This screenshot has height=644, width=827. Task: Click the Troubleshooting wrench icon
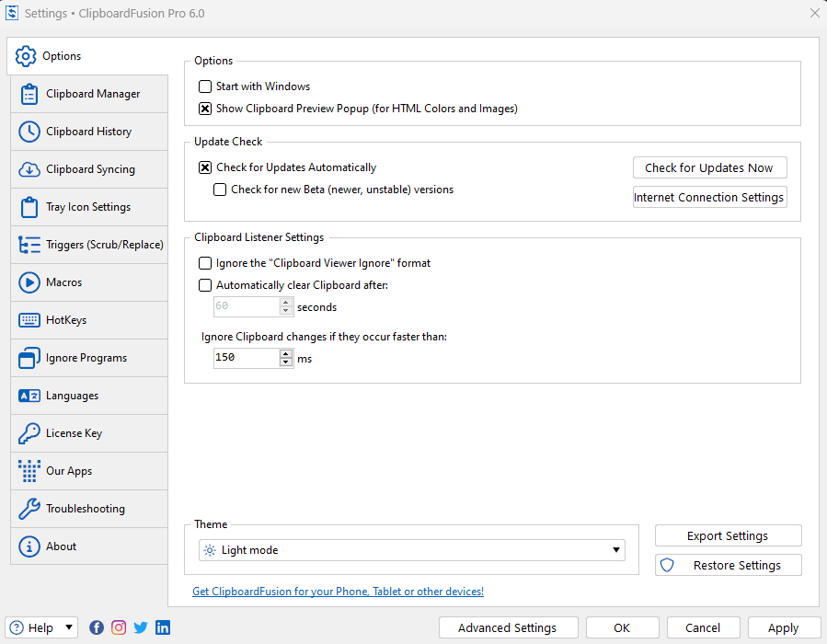[x=29, y=509]
